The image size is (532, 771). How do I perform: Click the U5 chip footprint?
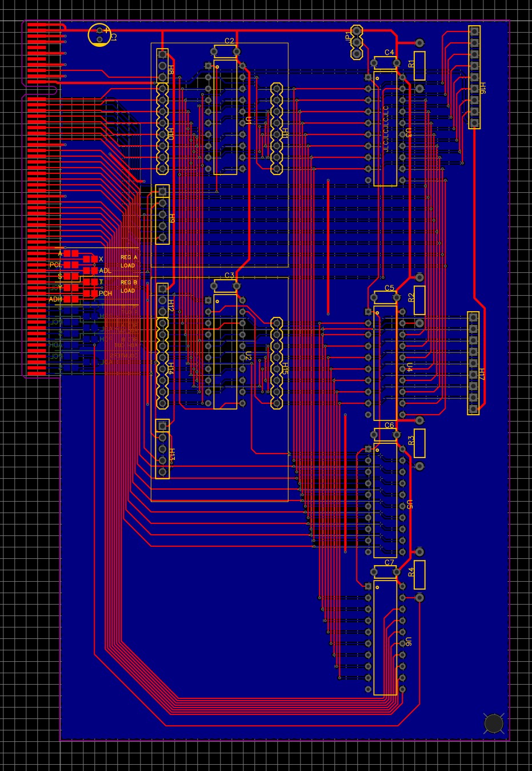point(385,500)
